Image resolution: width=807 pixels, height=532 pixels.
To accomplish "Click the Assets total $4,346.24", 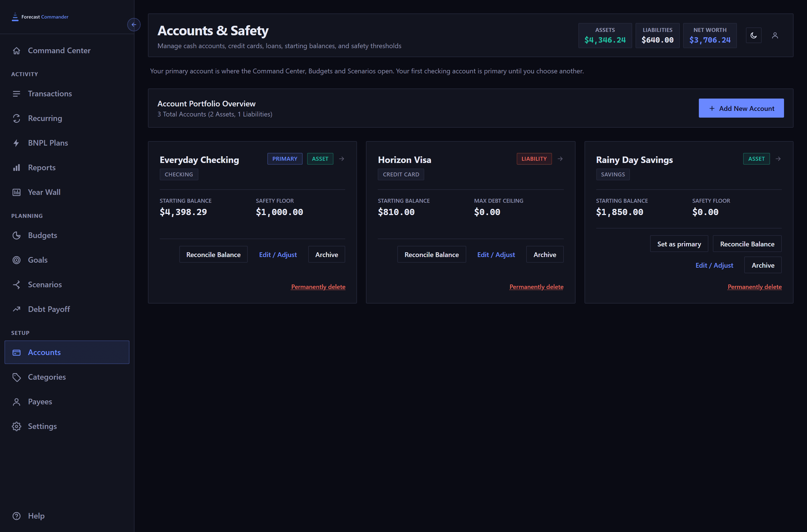I will tap(605, 40).
